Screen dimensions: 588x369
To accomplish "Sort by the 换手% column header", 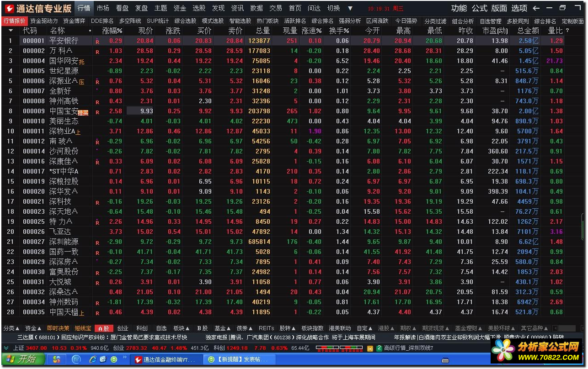I will (339, 31).
